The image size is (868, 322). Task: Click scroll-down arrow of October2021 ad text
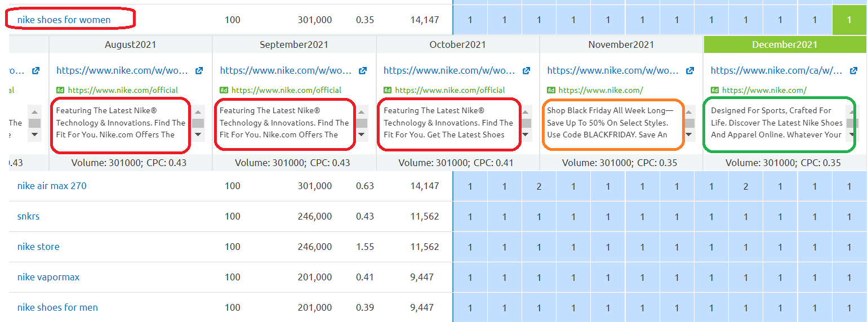[526, 135]
